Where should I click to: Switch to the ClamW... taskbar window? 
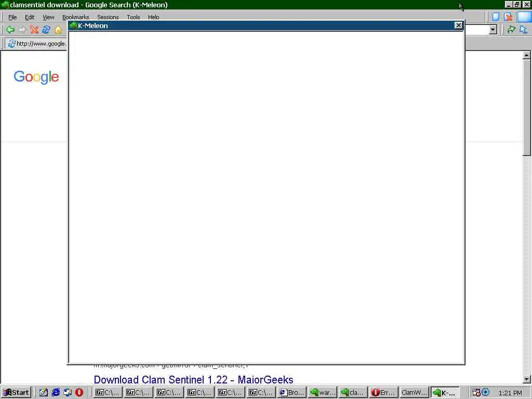414,393
